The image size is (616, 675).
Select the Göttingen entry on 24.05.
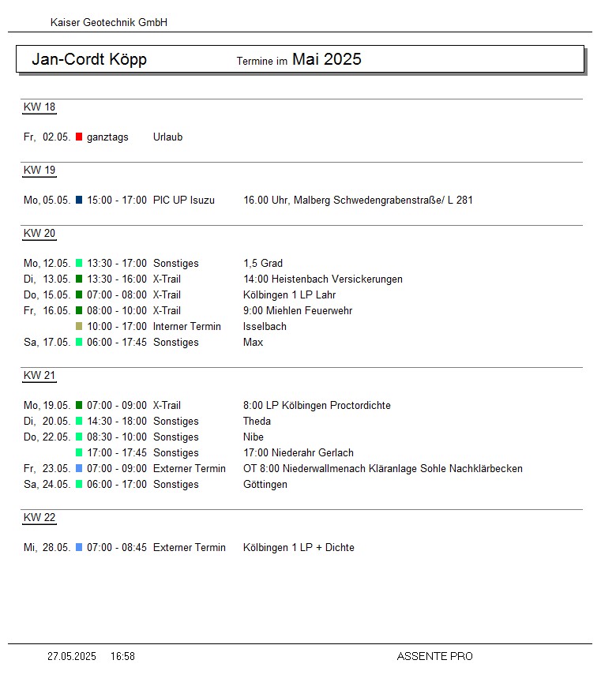tap(265, 485)
